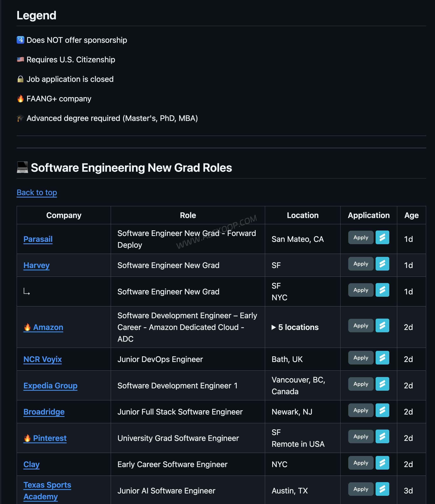Click the Simplify icon in Texas Sports Academy row

coord(382,489)
